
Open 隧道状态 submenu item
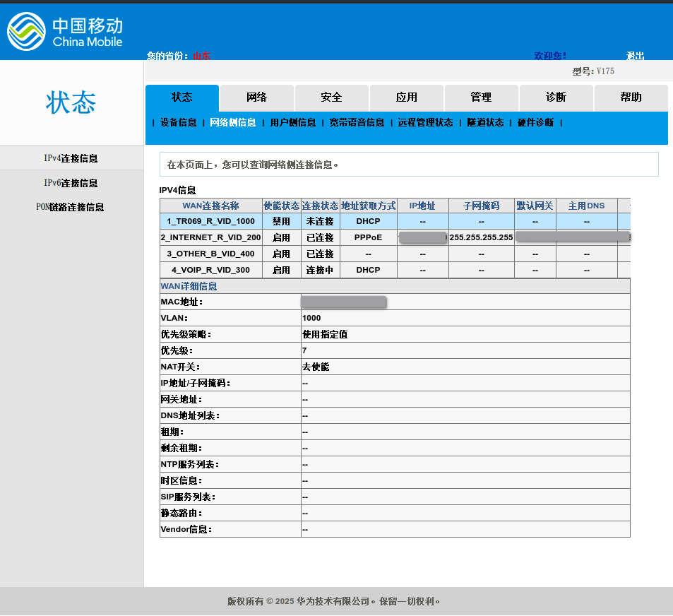coord(485,123)
